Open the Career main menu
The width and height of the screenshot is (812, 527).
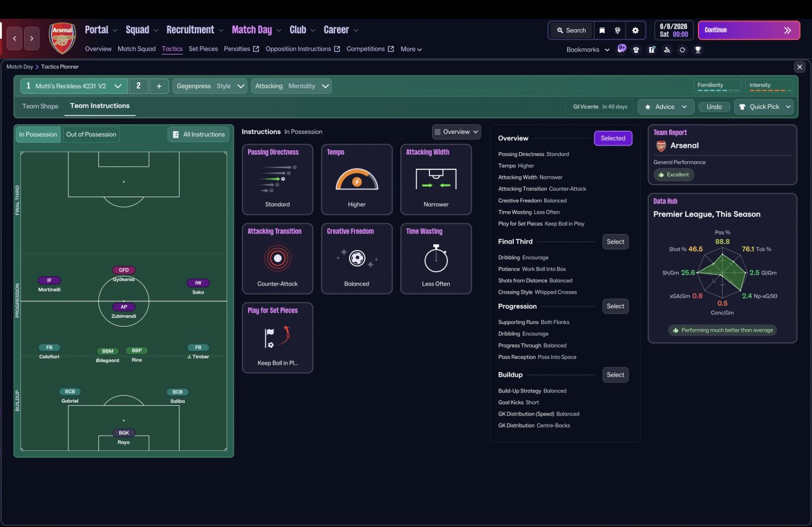pos(341,30)
